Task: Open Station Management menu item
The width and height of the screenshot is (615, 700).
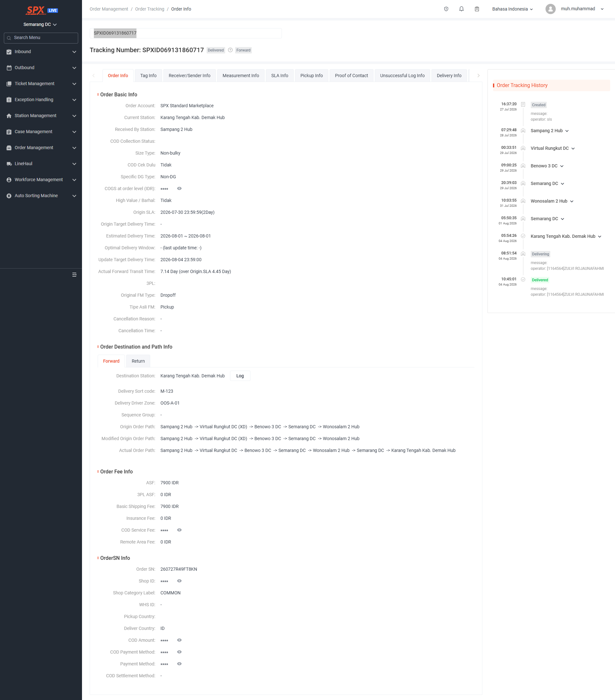Action: [41, 116]
